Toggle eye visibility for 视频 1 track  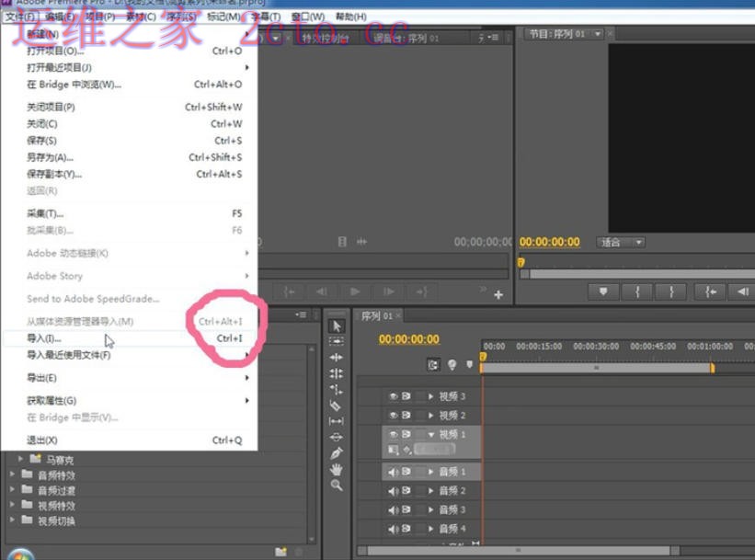point(394,434)
